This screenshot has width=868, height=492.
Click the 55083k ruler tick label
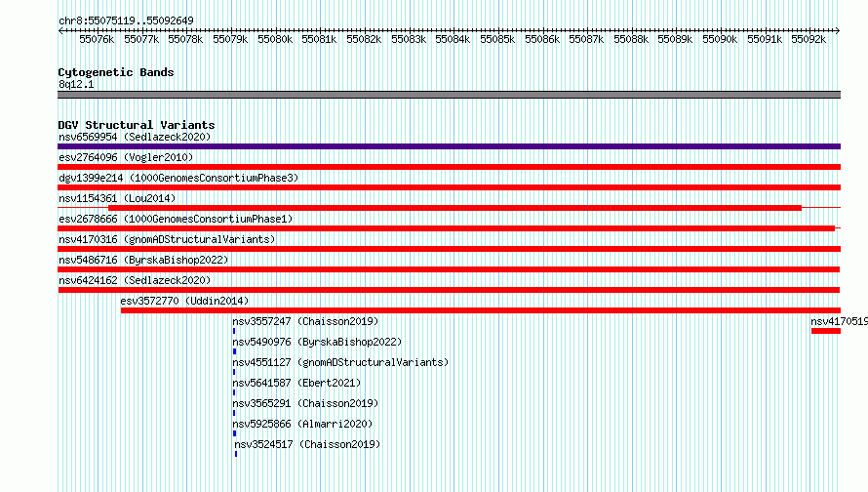[409, 39]
